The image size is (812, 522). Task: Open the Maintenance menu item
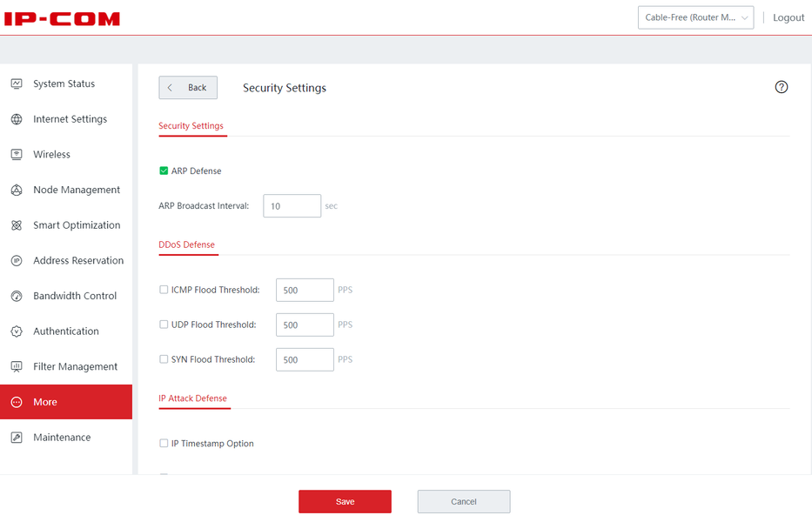point(61,438)
